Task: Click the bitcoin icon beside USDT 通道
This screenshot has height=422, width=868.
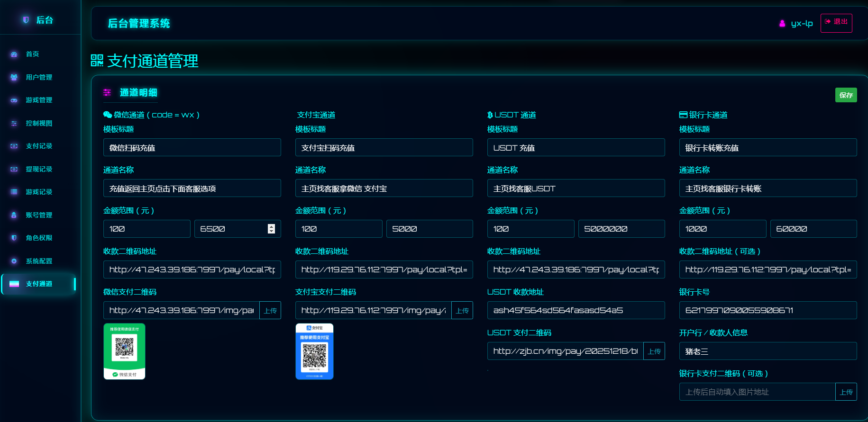Action: coord(490,115)
